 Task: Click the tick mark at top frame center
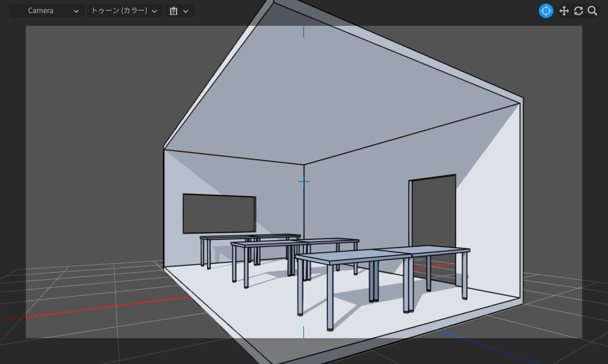[304, 31]
